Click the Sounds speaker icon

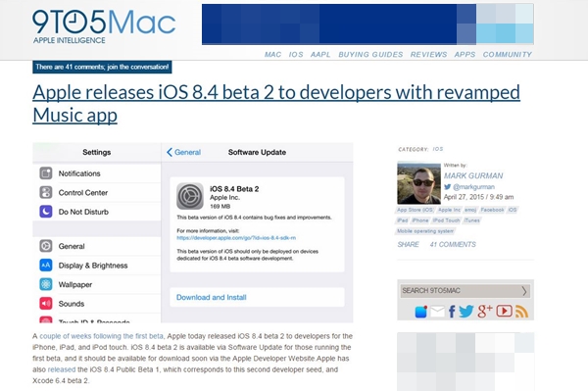[46, 303]
